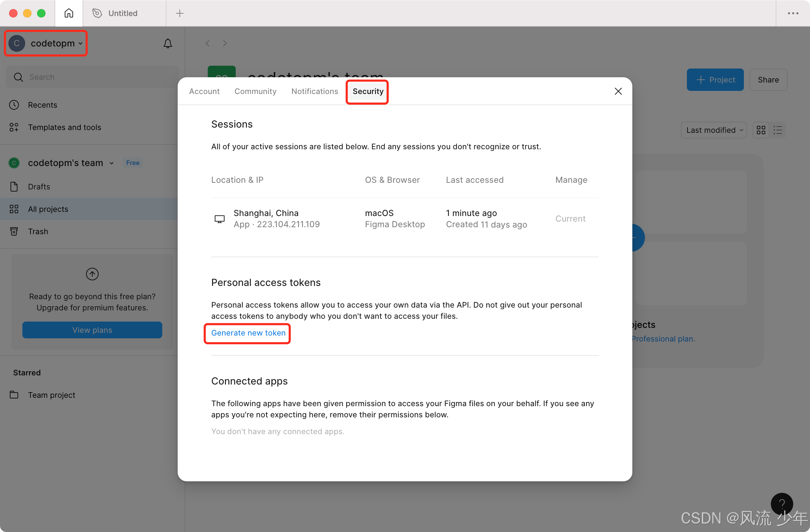Add a new tab with plus icon
This screenshot has width=810, height=532.
coord(180,13)
